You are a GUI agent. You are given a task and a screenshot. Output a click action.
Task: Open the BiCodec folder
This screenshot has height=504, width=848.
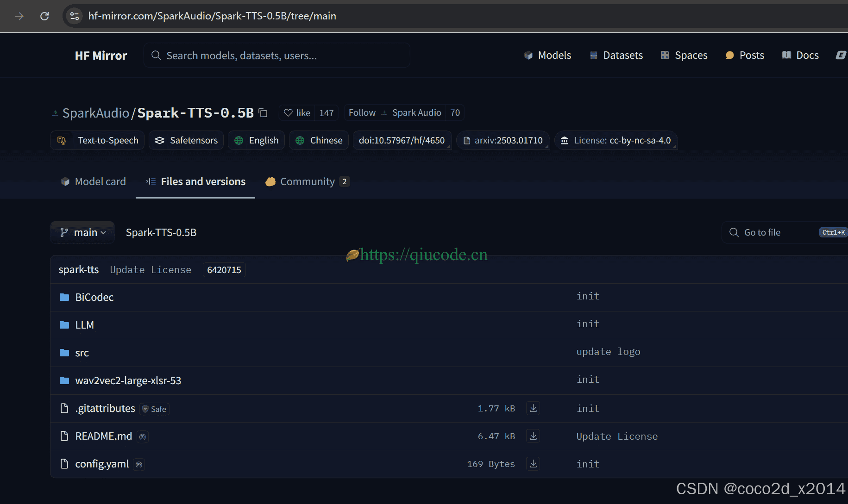pos(94,297)
